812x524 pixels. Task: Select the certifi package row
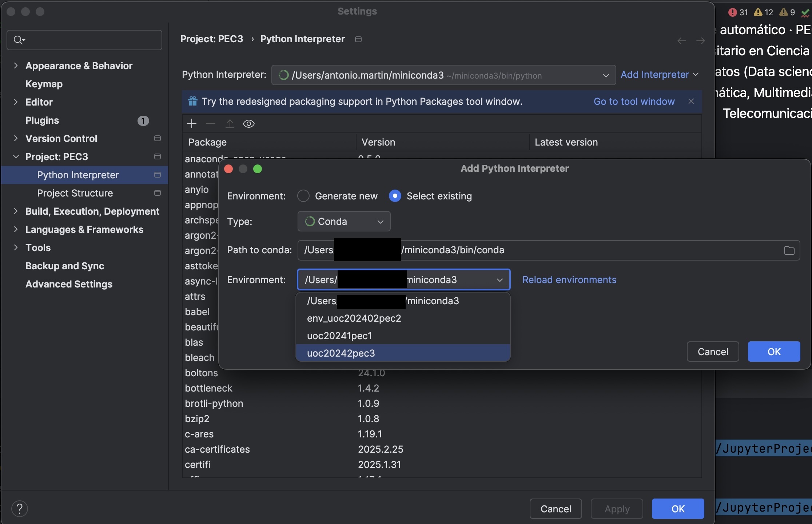[x=442, y=465]
